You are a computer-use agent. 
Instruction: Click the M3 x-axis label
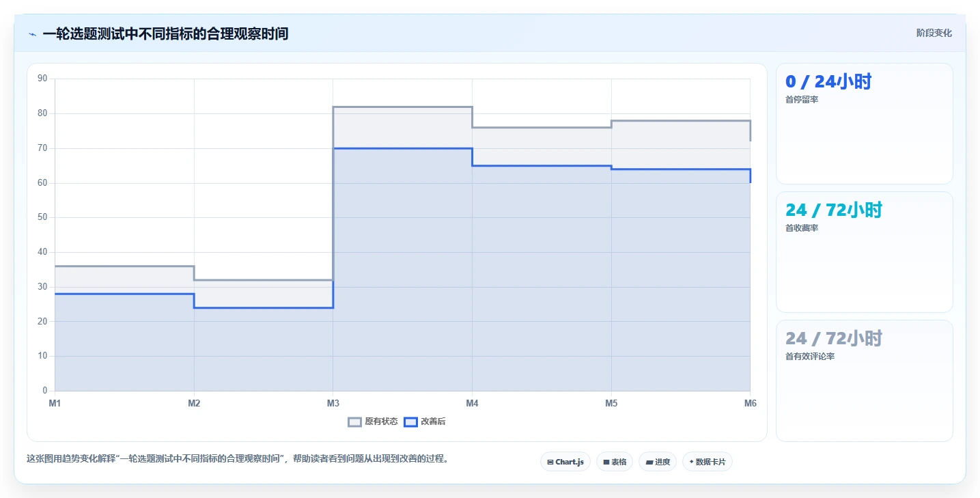pyautogui.click(x=333, y=403)
